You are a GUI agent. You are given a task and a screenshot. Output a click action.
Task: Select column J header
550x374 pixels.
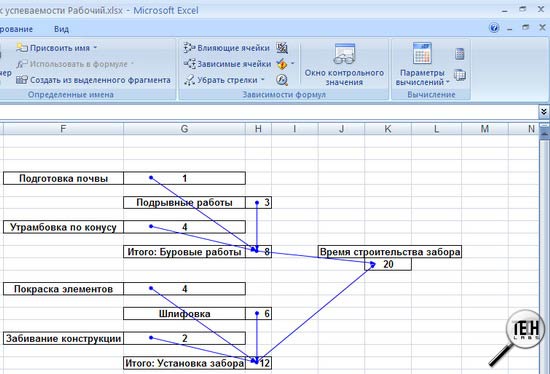[x=341, y=129]
